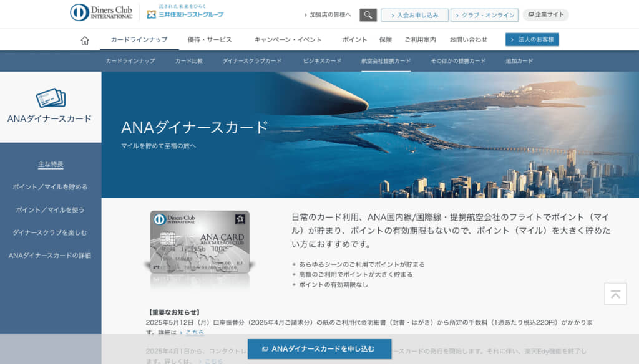The height and width of the screenshot is (364, 639).
Task: Select そのほかの提携カード sub-navigation tab
Action: click(458, 61)
